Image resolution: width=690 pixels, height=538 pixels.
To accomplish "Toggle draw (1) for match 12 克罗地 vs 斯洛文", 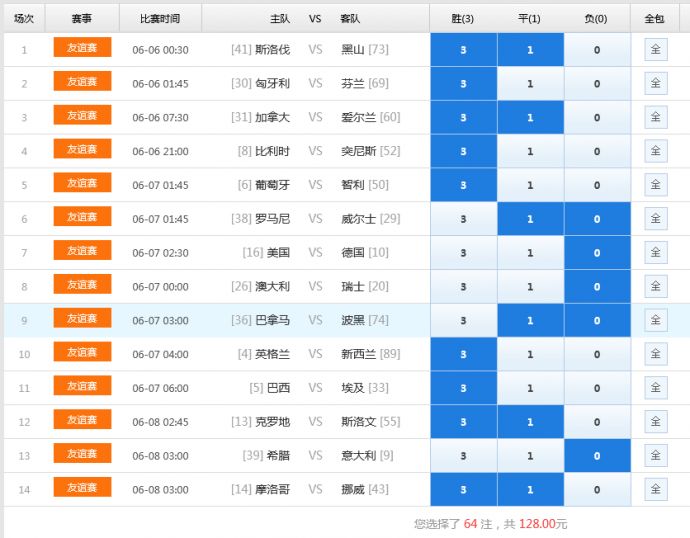I will click(530, 422).
